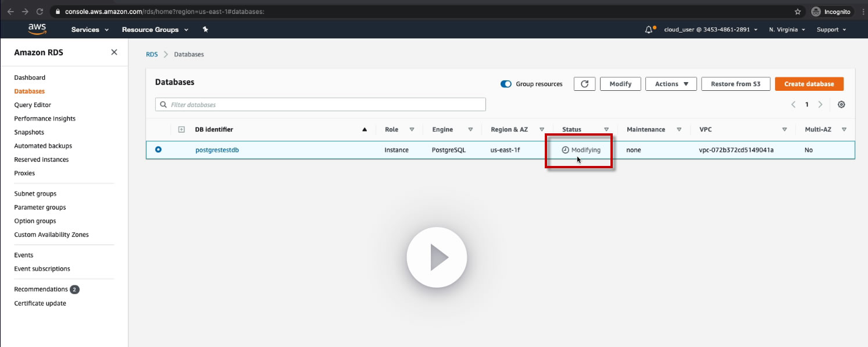Click the AWS logo home icon
The width and height of the screenshot is (868, 347).
37,30
